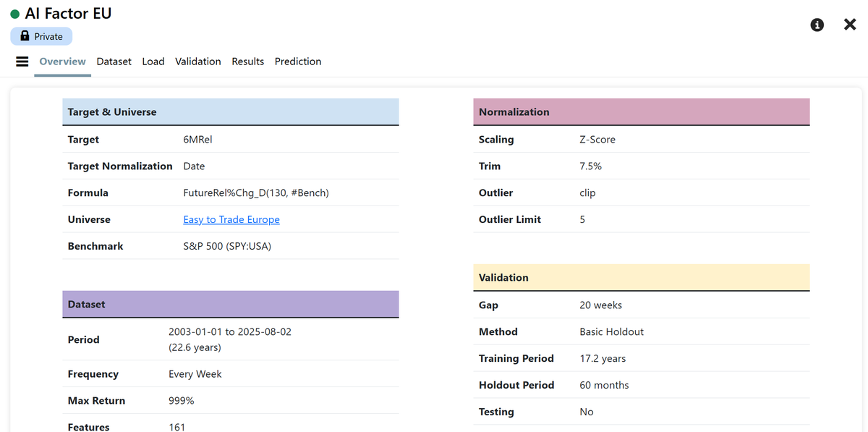
Task: Open the Easy to Trade Europe link
Action: tap(231, 219)
